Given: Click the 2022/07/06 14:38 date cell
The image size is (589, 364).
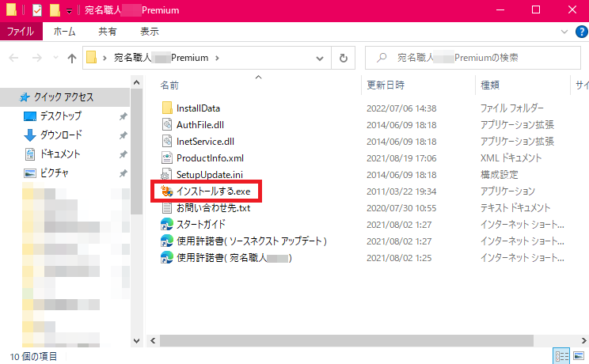Looking at the screenshot, I should coord(401,108).
